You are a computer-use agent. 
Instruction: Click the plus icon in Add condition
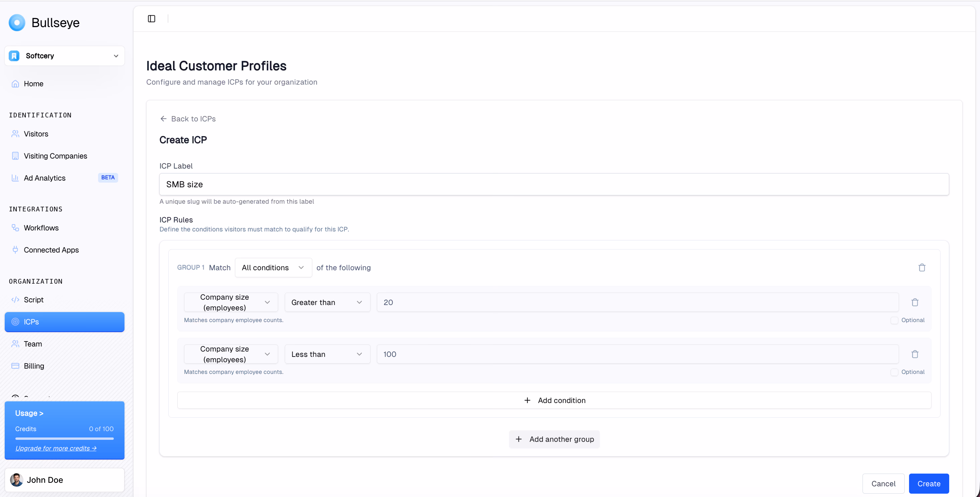pos(527,400)
